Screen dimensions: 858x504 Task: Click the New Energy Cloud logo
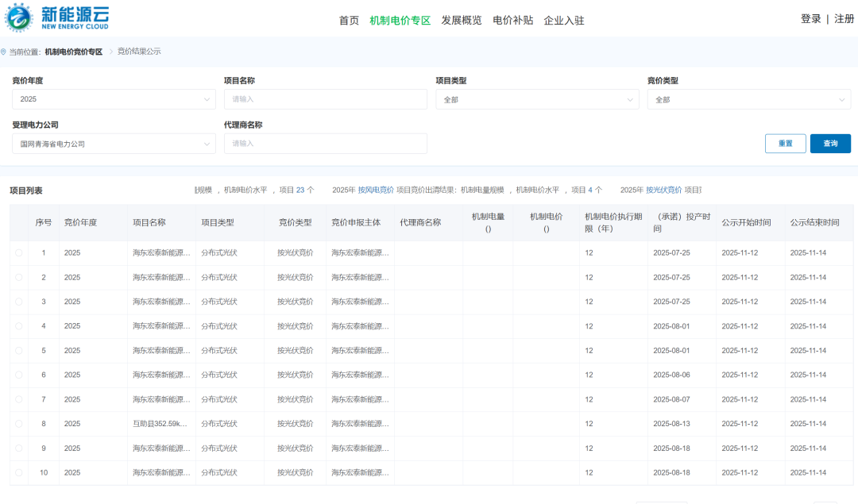(x=57, y=17)
